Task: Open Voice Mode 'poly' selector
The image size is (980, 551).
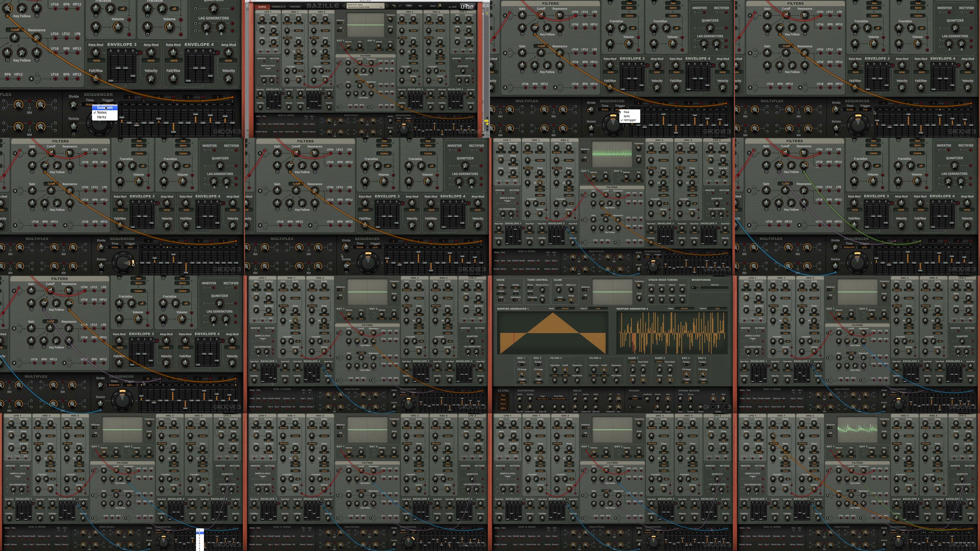Action: click(x=501, y=288)
